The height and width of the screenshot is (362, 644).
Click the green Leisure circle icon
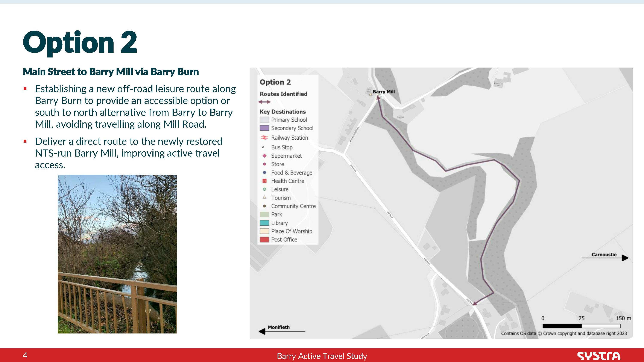tap(264, 189)
